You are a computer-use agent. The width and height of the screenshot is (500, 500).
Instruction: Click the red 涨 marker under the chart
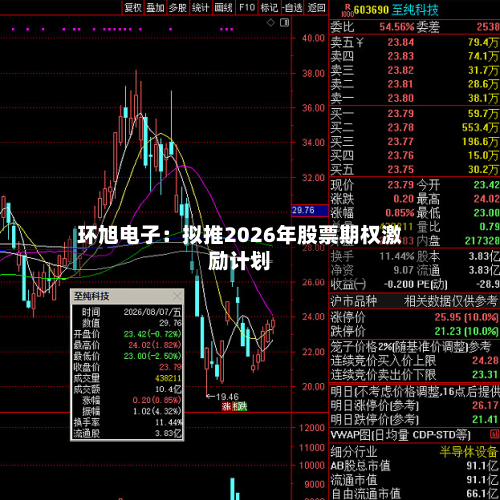(x=226, y=406)
